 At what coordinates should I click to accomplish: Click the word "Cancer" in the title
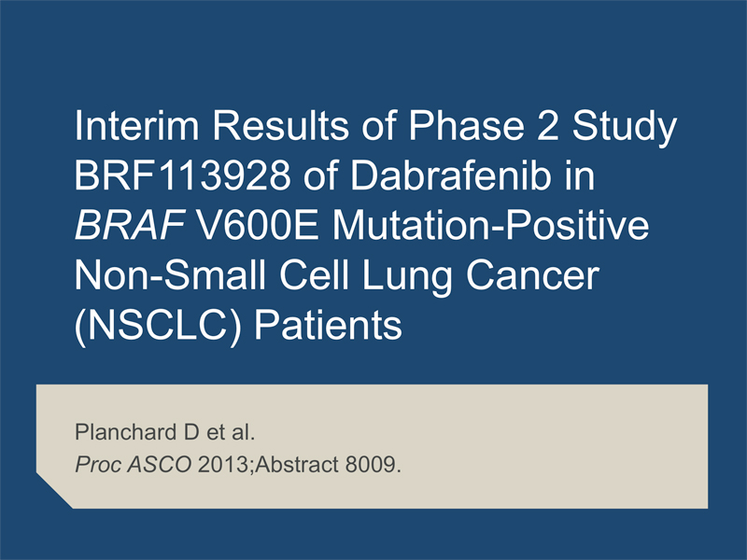532,274
